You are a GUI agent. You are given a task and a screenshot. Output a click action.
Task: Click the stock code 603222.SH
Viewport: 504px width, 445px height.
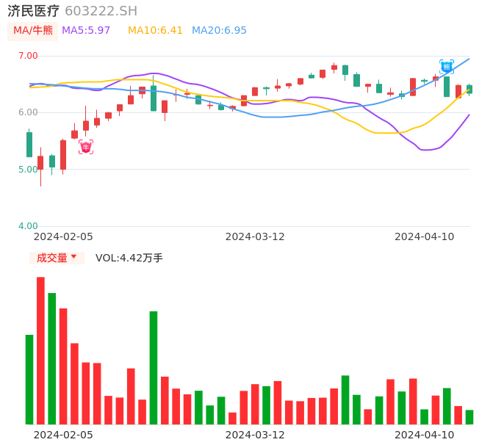[101, 11]
